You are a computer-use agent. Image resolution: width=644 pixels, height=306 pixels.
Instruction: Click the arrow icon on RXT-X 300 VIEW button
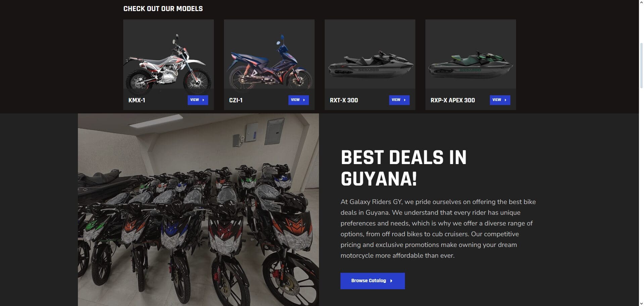point(405,100)
